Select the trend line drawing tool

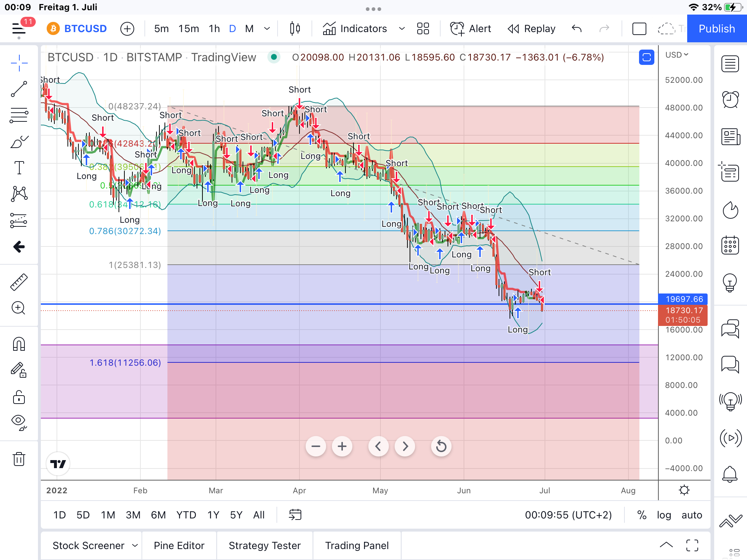coord(19,89)
